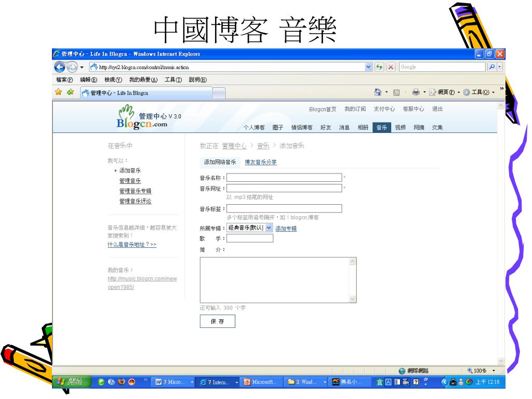
Task: Open the Windows 開始 Start button
Action: click(x=72, y=382)
